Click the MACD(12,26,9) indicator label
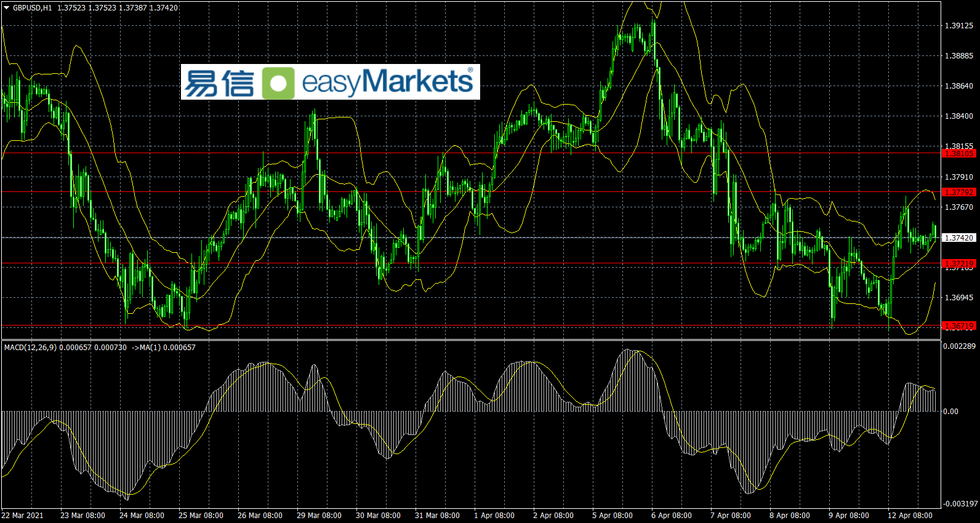Viewport: 980px width, 523px height. pos(30,348)
